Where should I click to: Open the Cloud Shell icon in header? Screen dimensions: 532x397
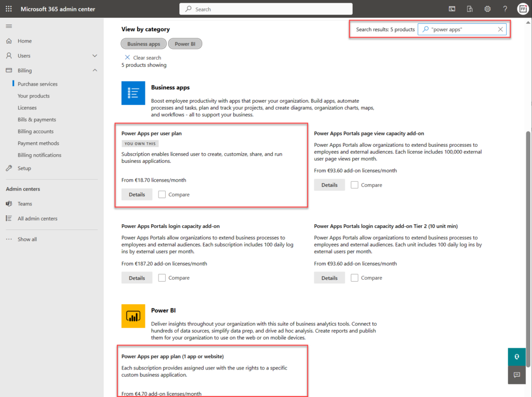pos(452,9)
